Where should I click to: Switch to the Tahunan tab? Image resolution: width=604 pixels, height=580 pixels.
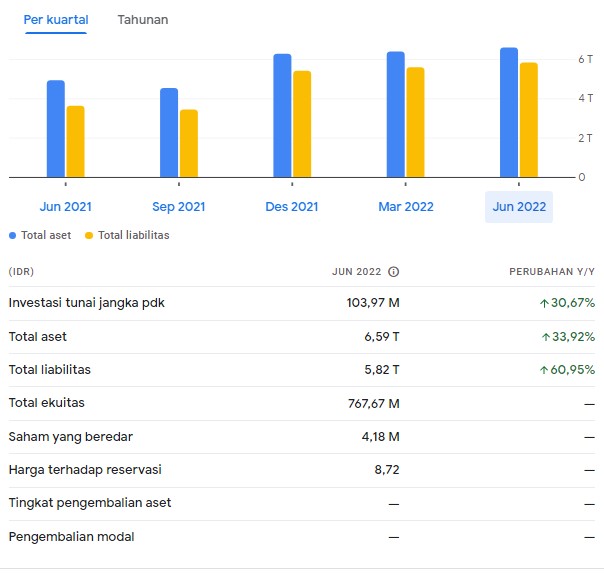[143, 20]
